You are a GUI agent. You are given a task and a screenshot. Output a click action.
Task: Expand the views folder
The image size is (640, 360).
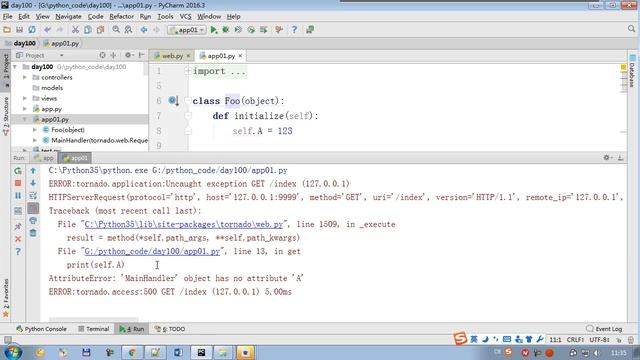(x=25, y=98)
